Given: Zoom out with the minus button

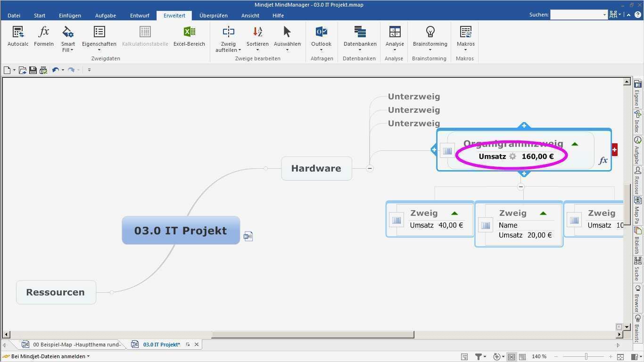Looking at the screenshot, I should click(556, 357).
